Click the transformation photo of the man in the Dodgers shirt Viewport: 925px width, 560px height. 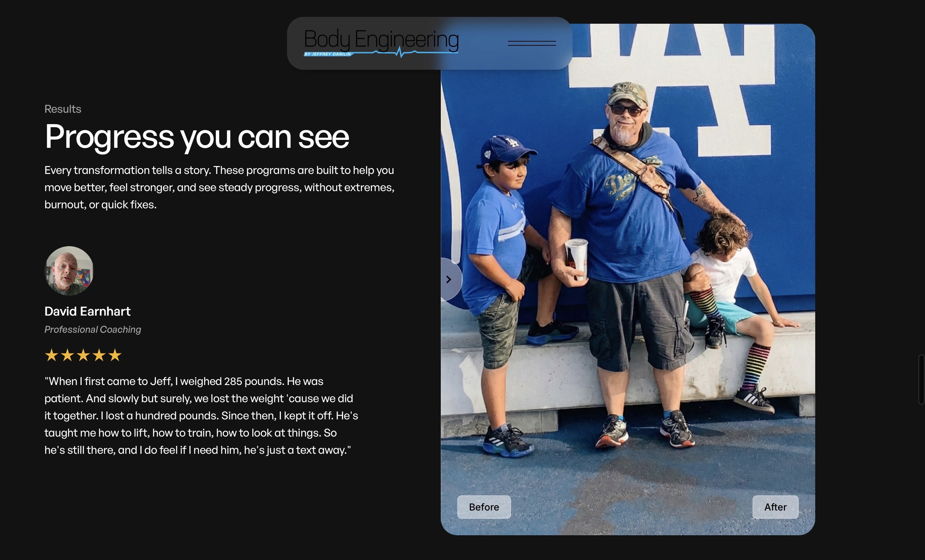point(628,279)
